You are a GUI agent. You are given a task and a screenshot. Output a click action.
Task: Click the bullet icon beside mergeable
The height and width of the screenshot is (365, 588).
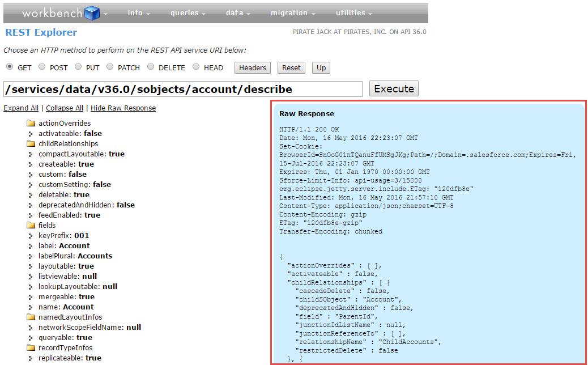point(31,297)
